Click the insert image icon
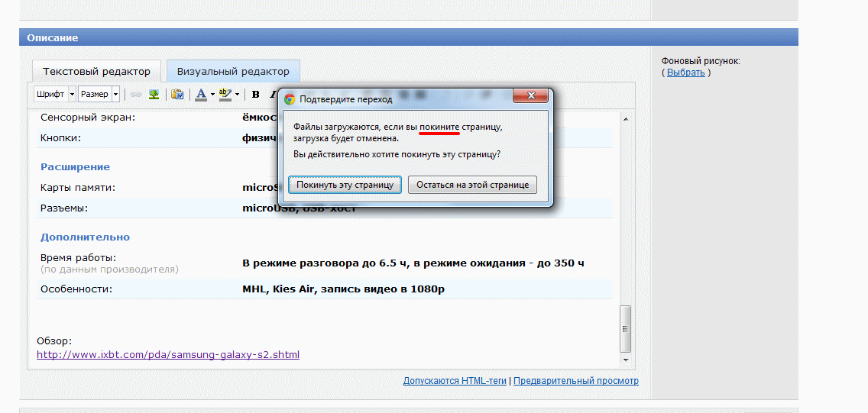This screenshot has height=413, width=868. [154, 95]
